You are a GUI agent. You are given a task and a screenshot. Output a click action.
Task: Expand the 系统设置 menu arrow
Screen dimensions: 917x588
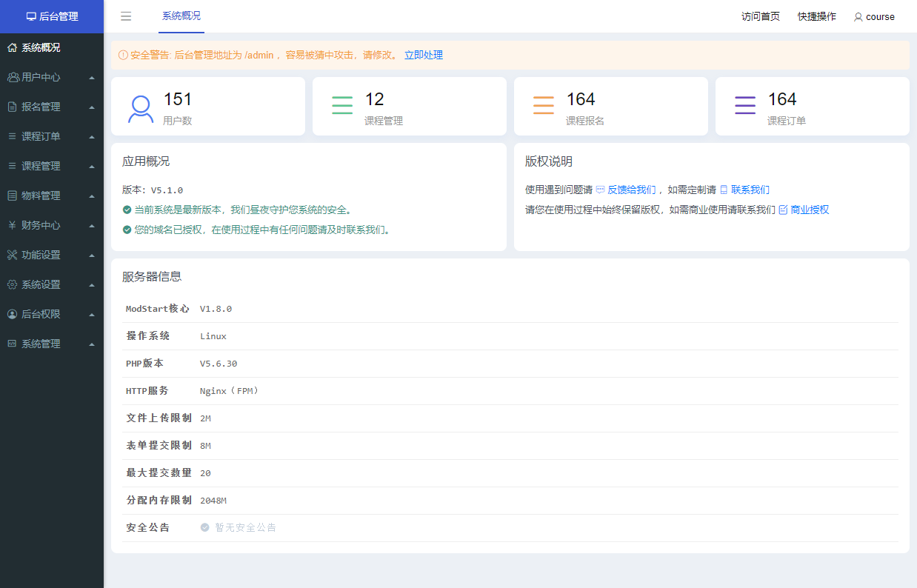coord(92,285)
